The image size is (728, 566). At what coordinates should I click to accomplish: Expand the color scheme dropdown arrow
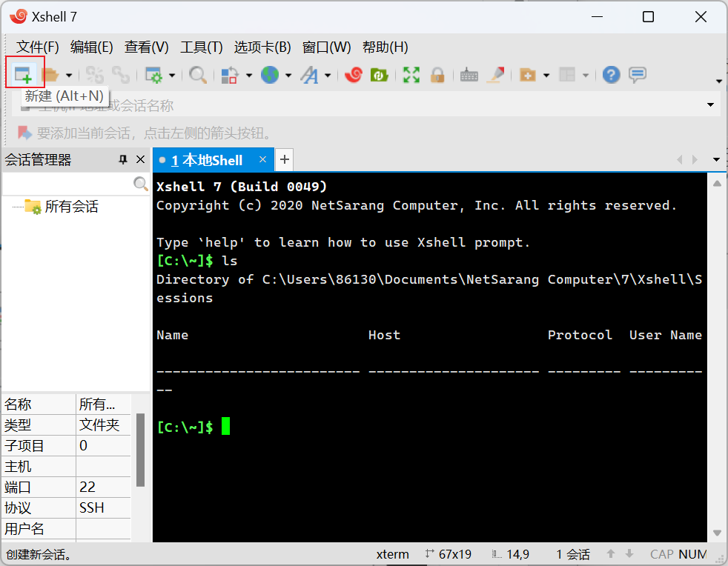[x=249, y=75]
